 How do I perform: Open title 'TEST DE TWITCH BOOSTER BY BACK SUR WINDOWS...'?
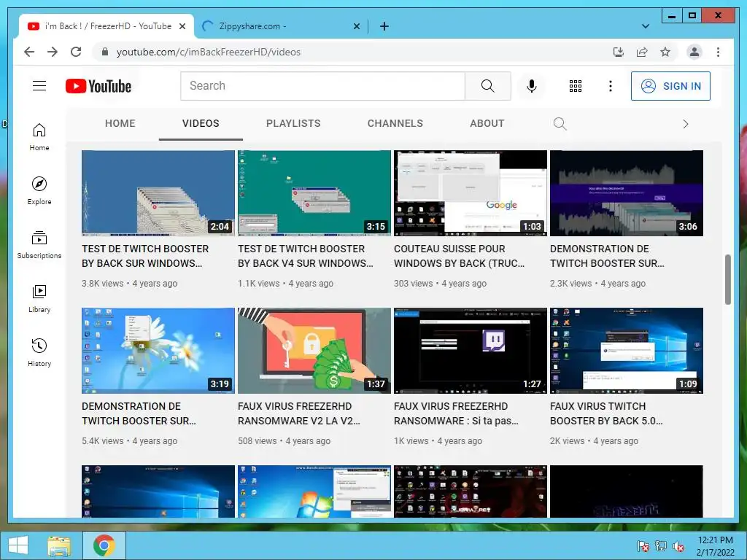pyautogui.click(x=145, y=256)
